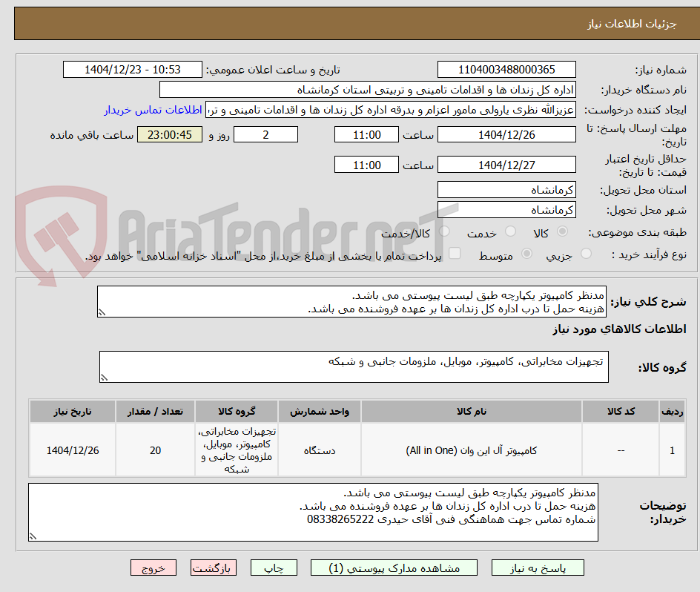Click the تاریخ نیاز column header
This screenshot has height=592, width=700.
point(73,412)
